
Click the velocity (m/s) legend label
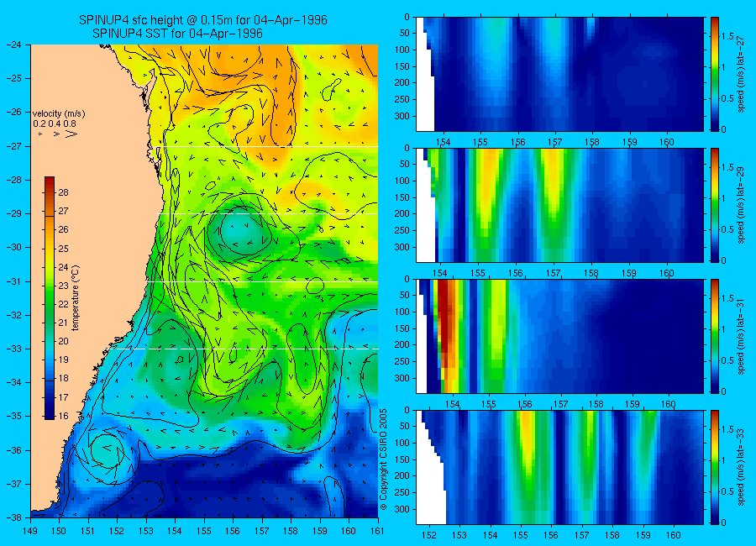click(59, 114)
